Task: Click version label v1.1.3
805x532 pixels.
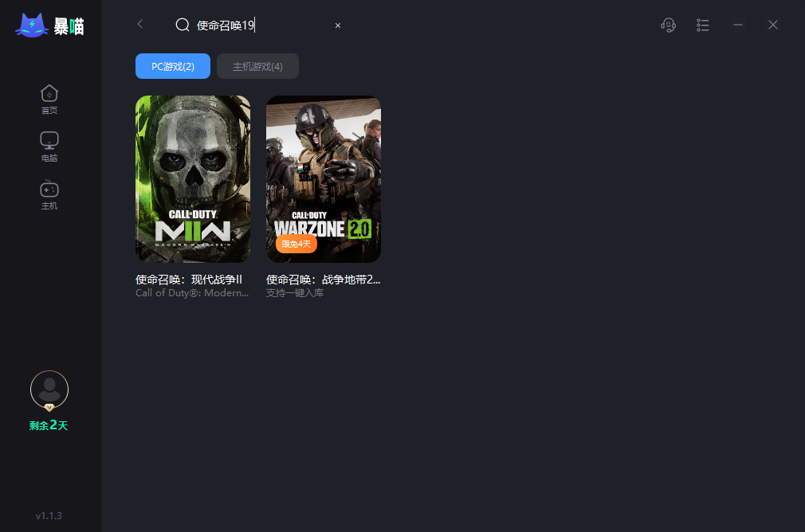Action: click(x=49, y=515)
